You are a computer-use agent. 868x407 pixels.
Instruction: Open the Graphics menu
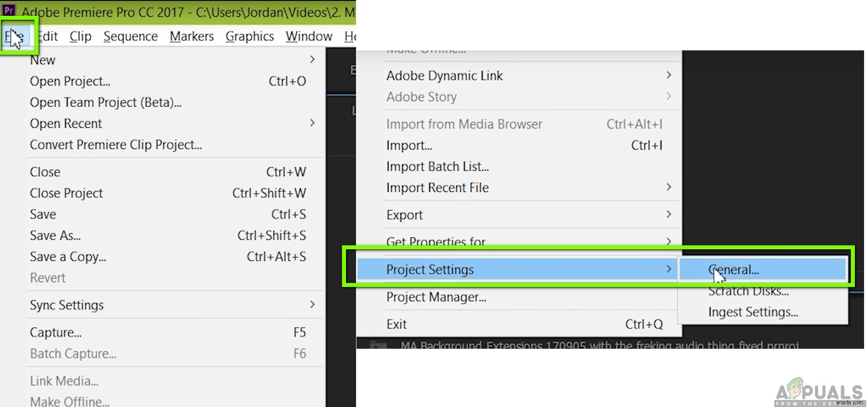(250, 36)
